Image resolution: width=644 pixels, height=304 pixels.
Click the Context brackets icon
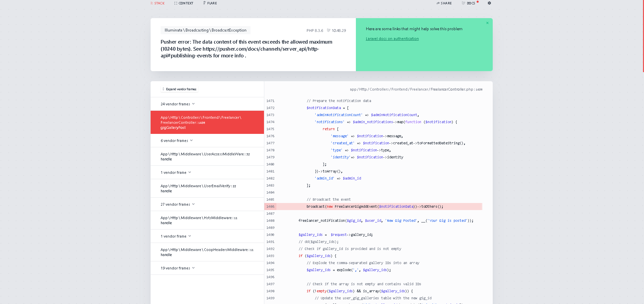click(176, 3)
